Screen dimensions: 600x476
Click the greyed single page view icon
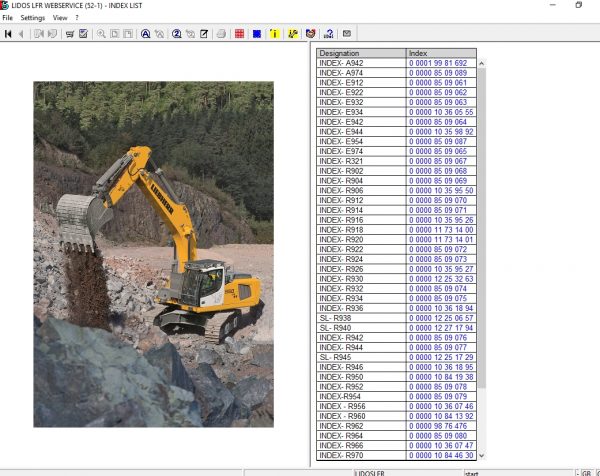[114, 34]
